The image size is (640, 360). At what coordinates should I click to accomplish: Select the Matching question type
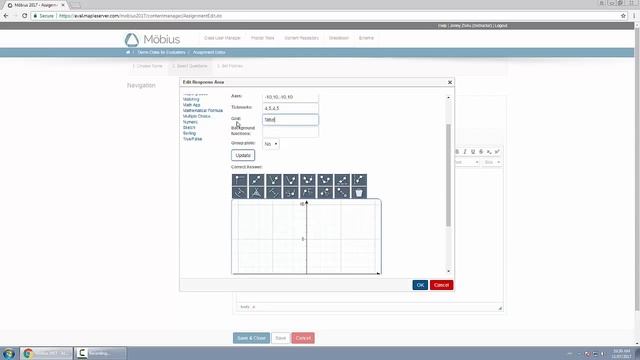(x=191, y=99)
